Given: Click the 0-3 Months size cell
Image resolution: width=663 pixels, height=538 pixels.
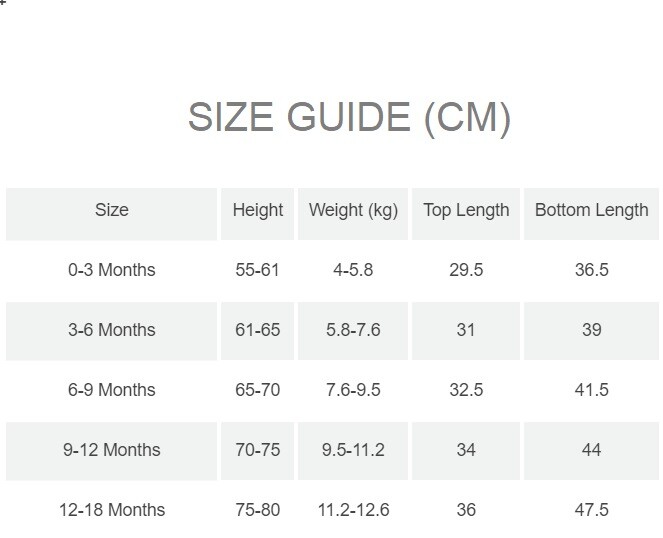Looking at the screenshot, I should coord(112,270).
